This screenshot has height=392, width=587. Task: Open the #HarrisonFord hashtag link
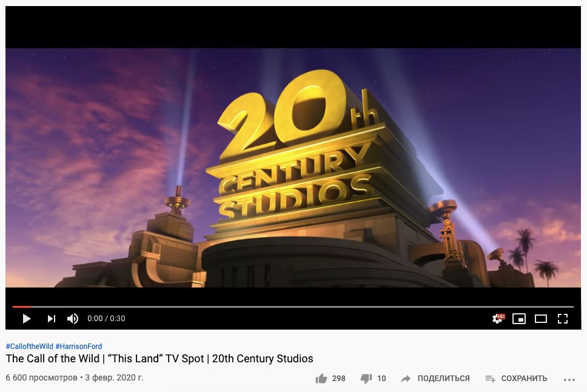[79, 347]
